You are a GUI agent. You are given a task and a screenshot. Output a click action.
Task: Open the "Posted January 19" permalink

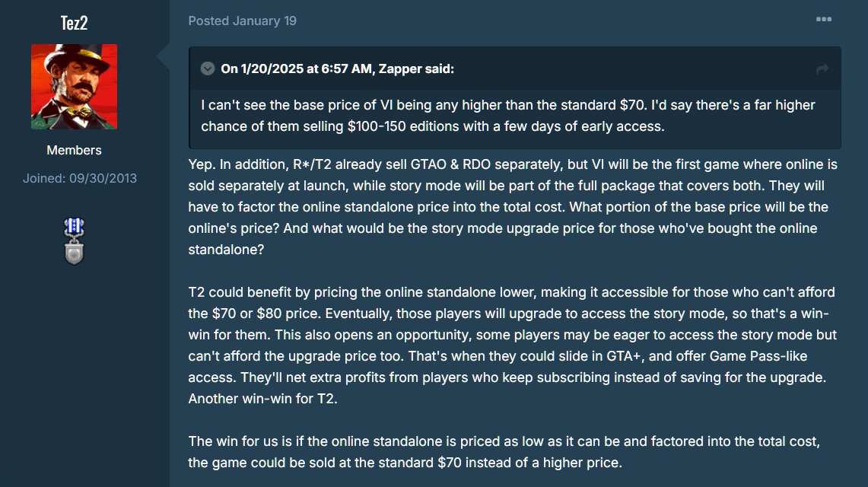click(243, 21)
